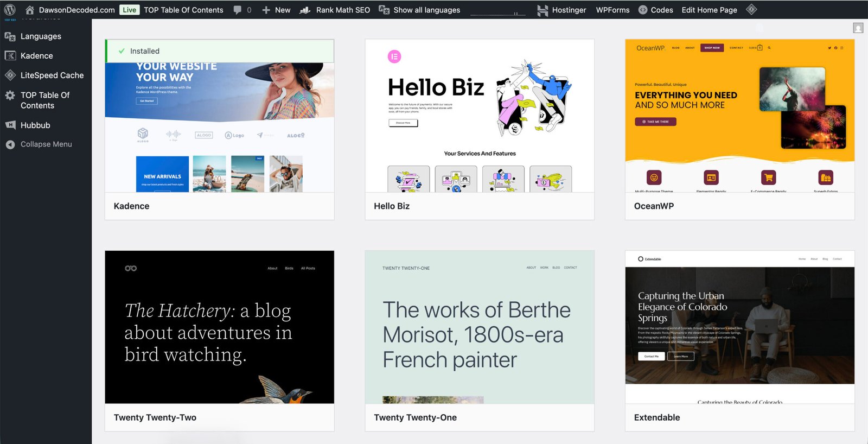Click the Extendable theme name
868x444 pixels.
657,417
